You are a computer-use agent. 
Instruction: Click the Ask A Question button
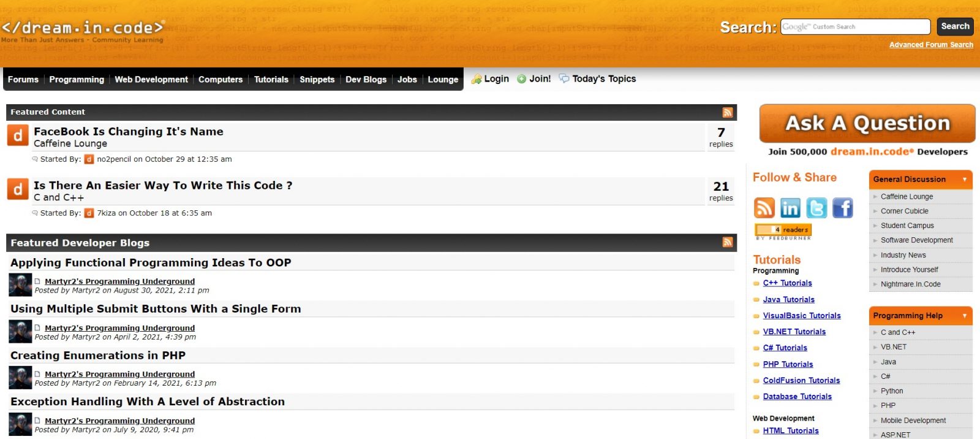(867, 124)
